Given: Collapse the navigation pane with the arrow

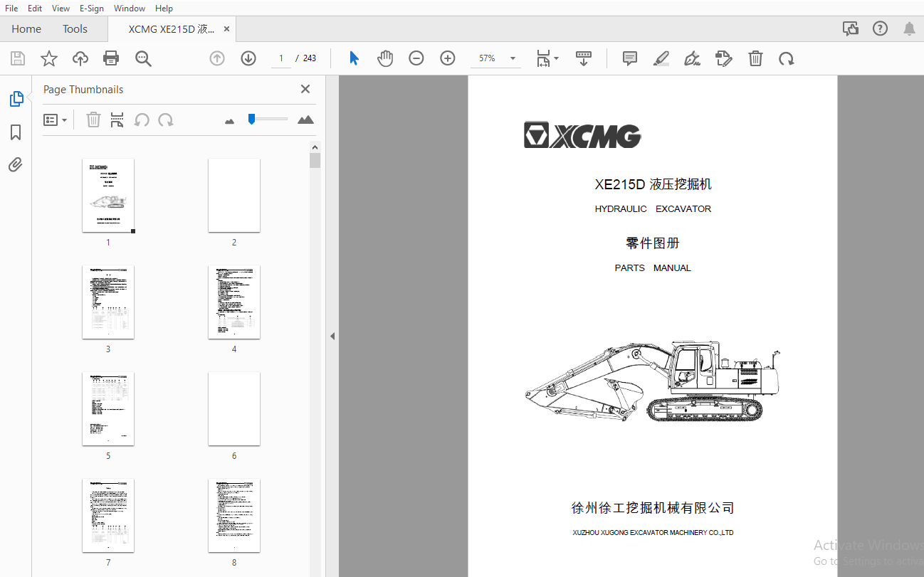Looking at the screenshot, I should [332, 337].
